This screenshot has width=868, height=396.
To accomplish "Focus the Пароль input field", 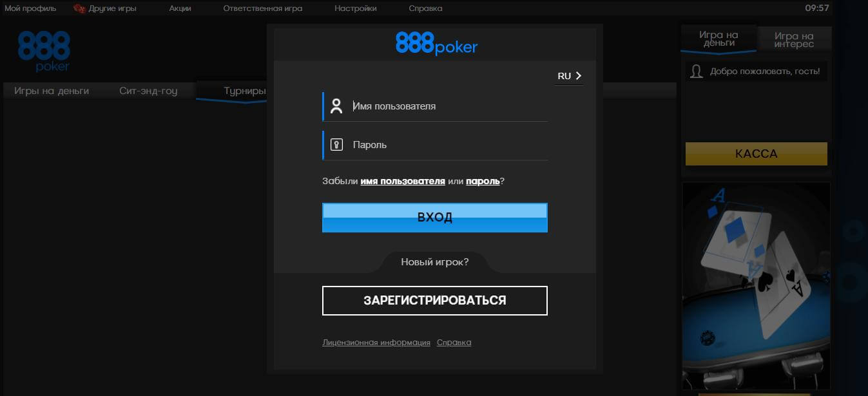I will coord(448,145).
